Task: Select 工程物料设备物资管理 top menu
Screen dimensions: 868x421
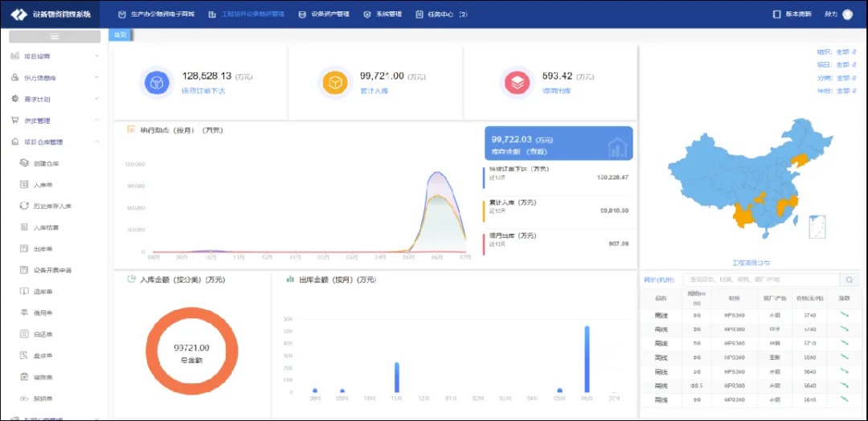Action: click(247, 14)
